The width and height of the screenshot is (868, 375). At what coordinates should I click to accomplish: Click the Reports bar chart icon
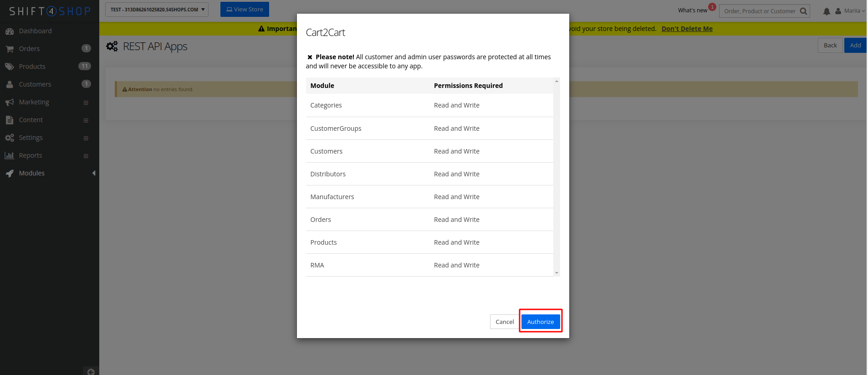(x=10, y=155)
